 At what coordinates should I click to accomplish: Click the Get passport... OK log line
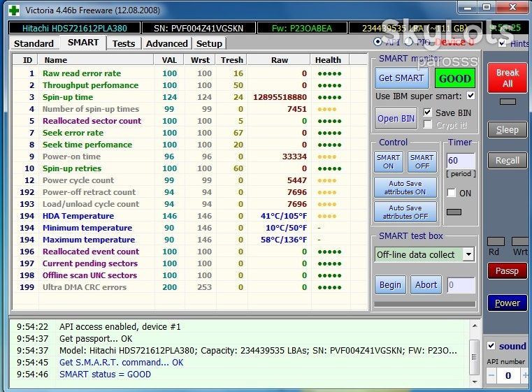[96, 338]
